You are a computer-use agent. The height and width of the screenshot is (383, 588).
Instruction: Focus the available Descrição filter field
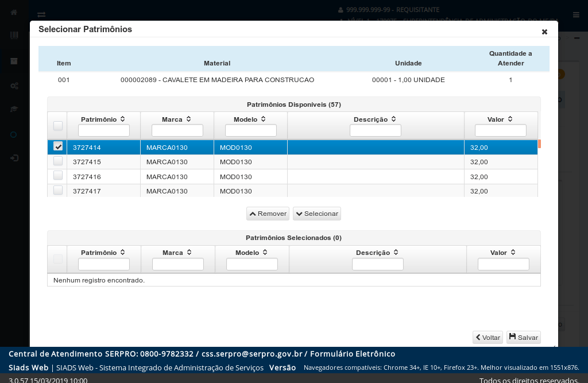[x=376, y=130]
